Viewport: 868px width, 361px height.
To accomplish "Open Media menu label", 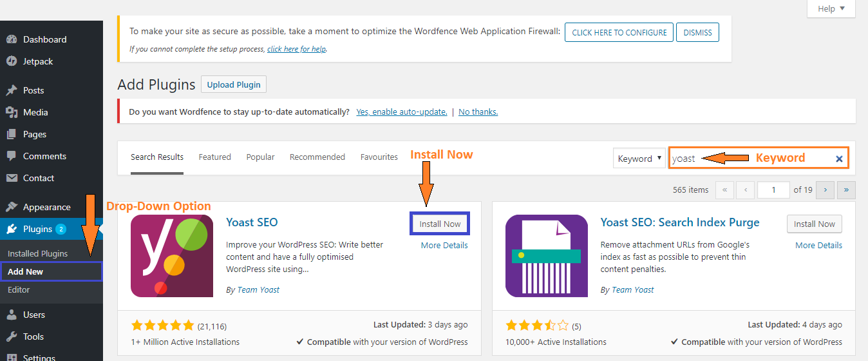I will 35,112.
